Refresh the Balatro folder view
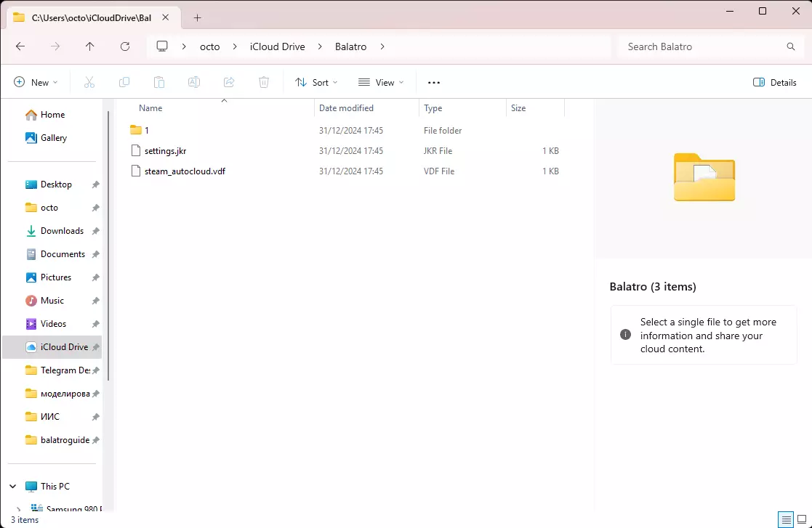This screenshot has width=812, height=528. [x=125, y=46]
